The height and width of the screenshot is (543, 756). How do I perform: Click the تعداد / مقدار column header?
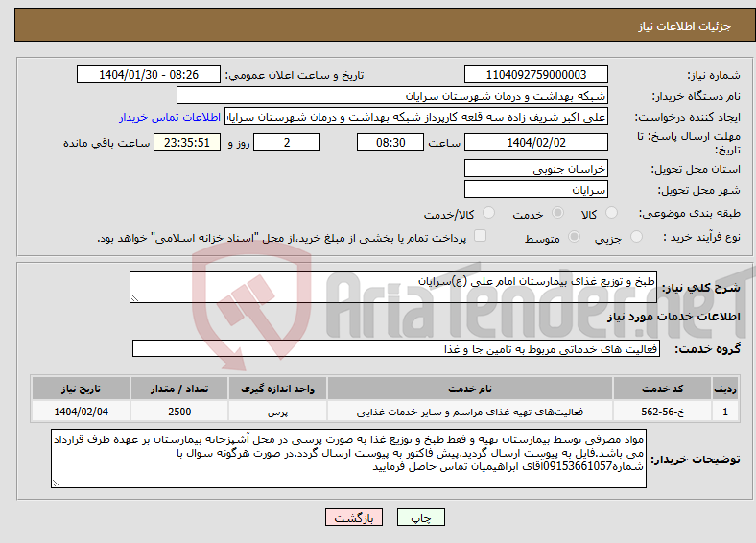tap(179, 389)
